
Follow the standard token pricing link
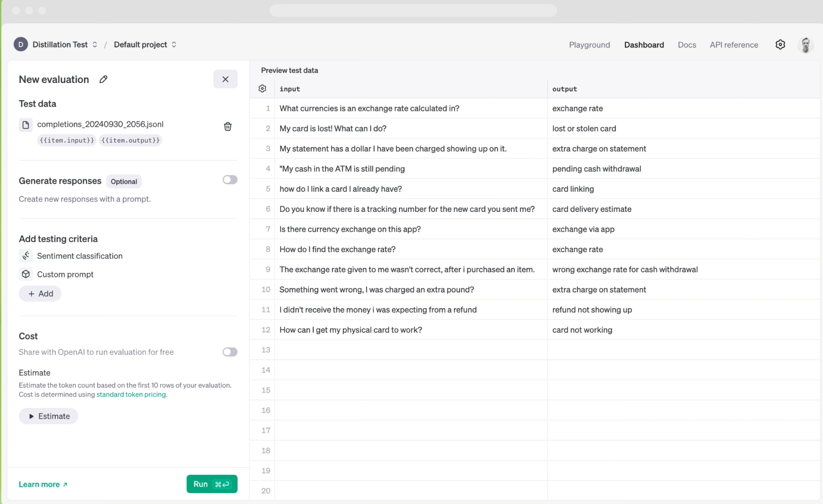point(131,394)
